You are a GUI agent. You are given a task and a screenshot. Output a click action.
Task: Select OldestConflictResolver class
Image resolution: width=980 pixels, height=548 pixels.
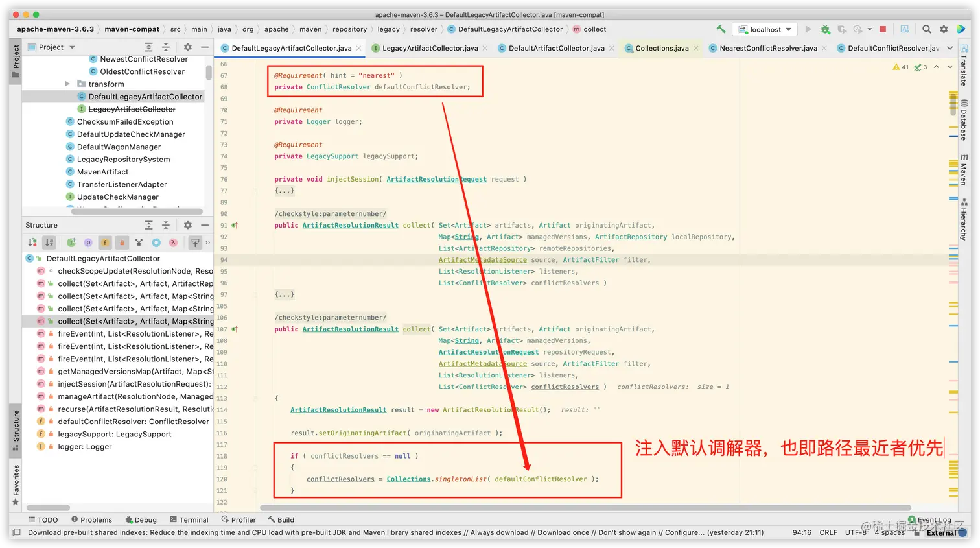137,71
